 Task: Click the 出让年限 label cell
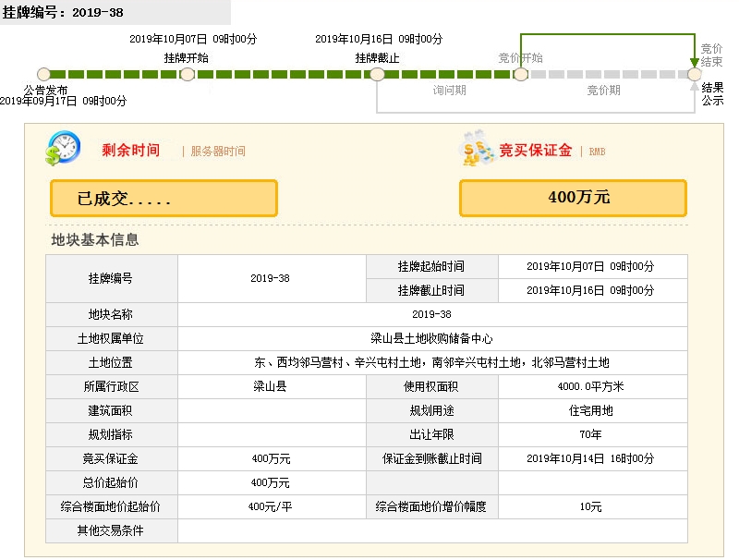pyautogui.click(x=432, y=434)
